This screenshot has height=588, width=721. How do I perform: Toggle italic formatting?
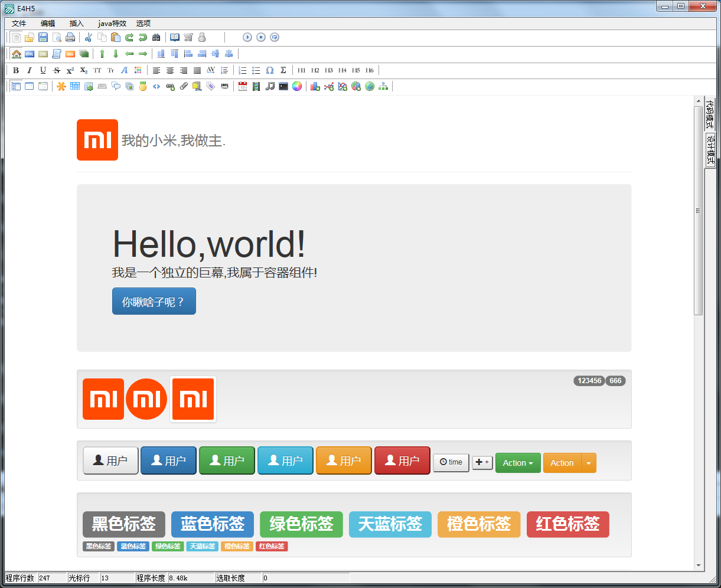tap(30, 70)
